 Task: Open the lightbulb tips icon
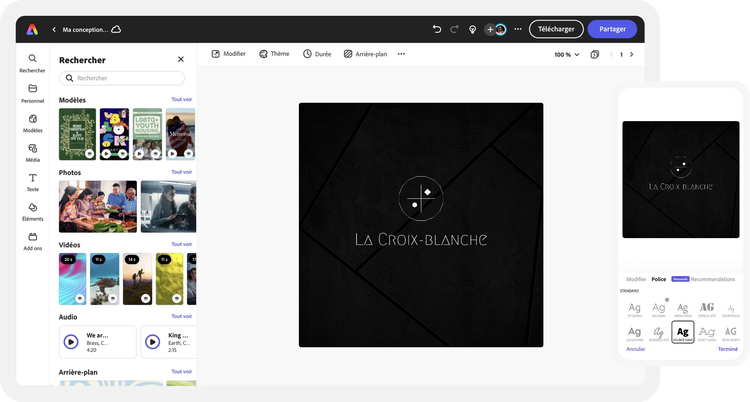(472, 30)
